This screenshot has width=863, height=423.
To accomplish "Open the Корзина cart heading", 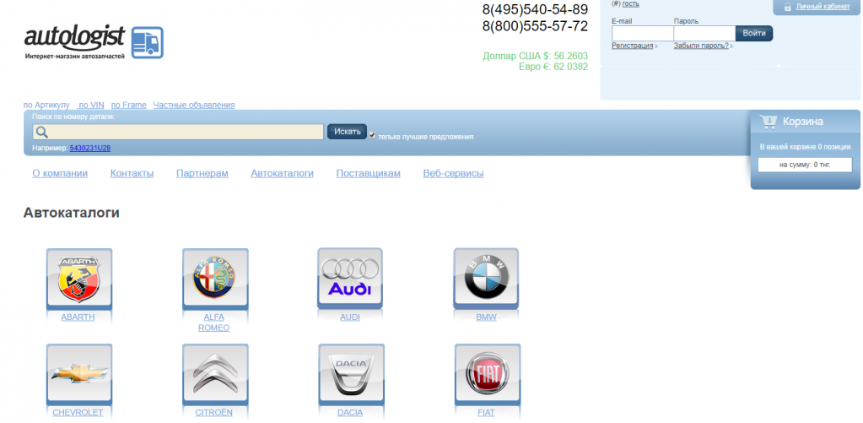I will tap(803, 122).
